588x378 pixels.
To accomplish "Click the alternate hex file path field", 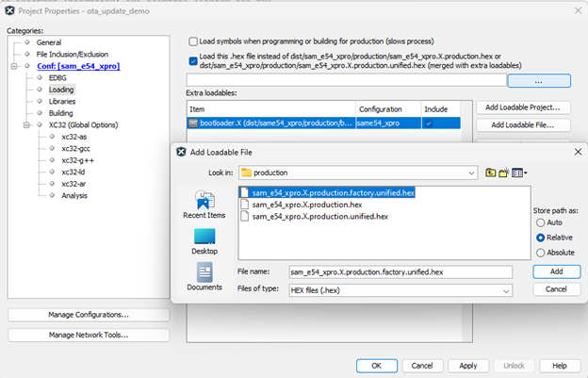I will [x=347, y=80].
